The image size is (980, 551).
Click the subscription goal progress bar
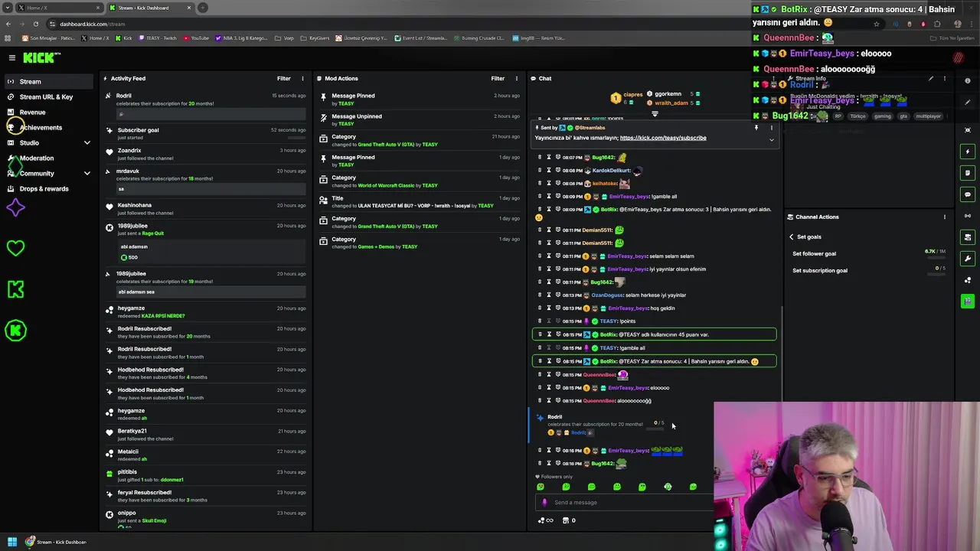coord(935,273)
